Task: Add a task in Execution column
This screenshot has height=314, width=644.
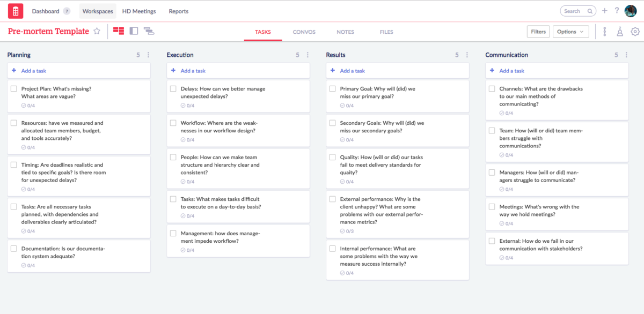Action: 193,71
